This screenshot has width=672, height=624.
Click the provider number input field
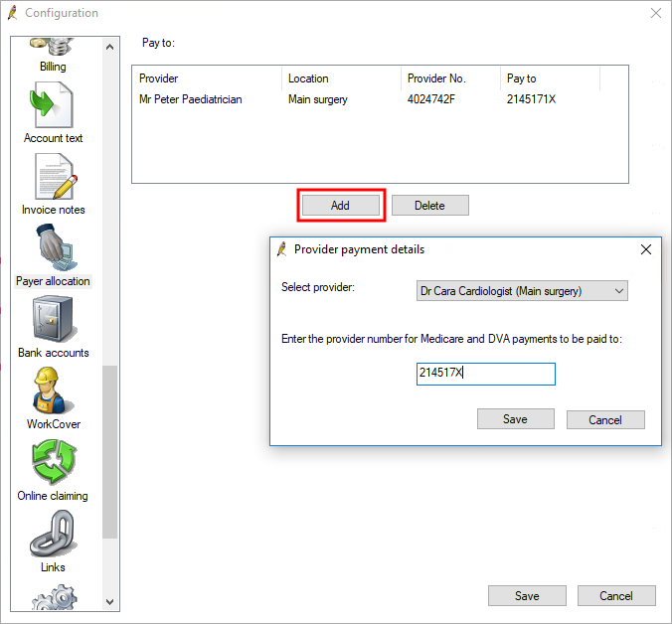485,374
